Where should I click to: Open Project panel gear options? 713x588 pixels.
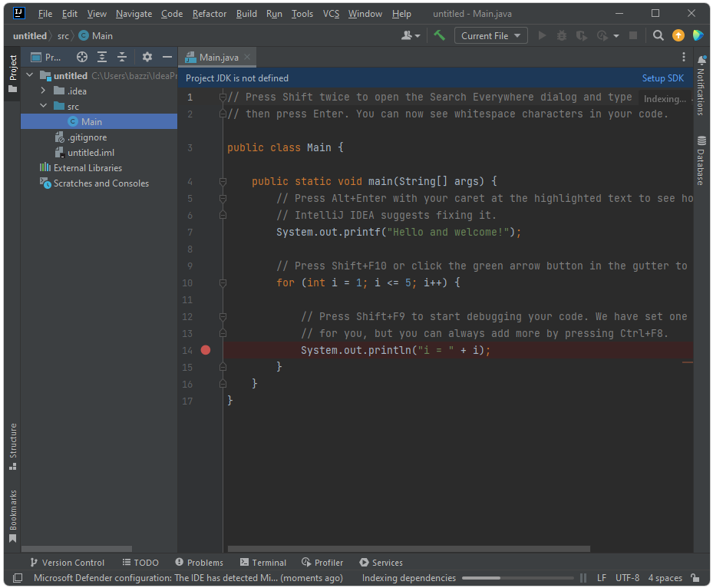point(147,57)
